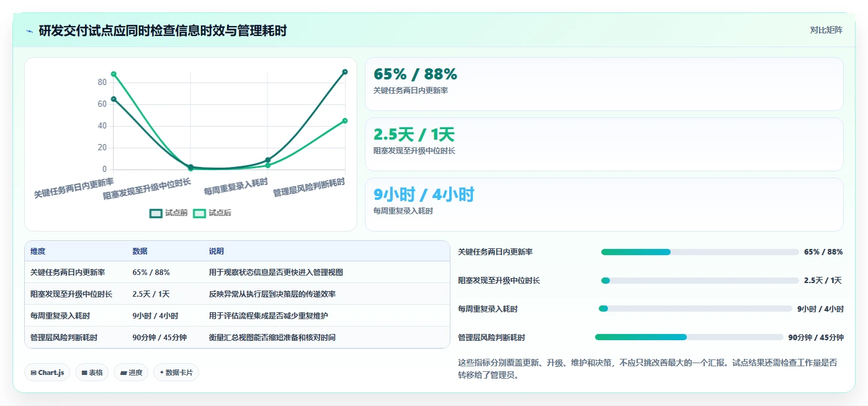
Task: Click table value 2.5天 / 1天
Action: pyautogui.click(x=151, y=294)
